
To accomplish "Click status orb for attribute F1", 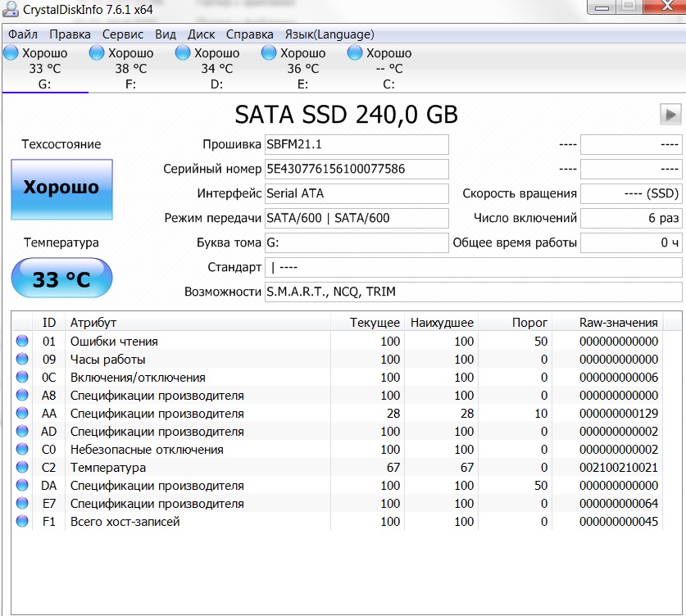I will tap(22, 521).
